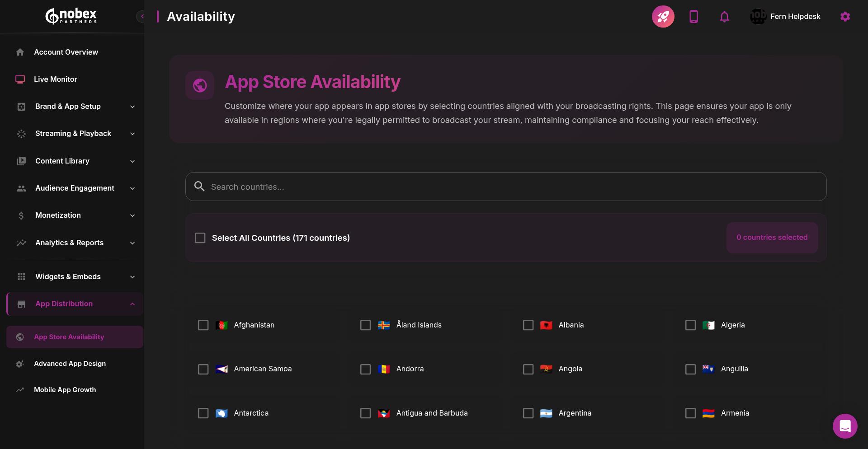Check the Afghanistan country checkbox
Screen dimensions: 868x449
coord(203,325)
